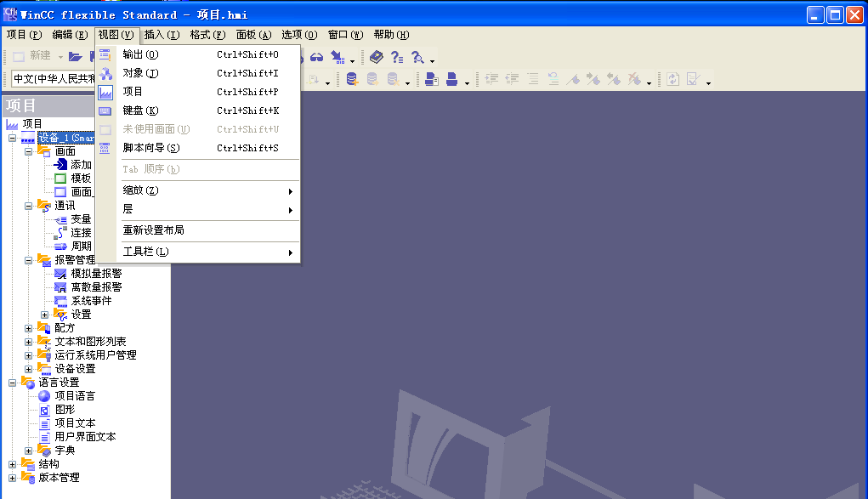Image resolution: width=868 pixels, height=499 pixels.
Task: Select the root 项目 node in tree
Action: pyautogui.click(x=31, y=124)
